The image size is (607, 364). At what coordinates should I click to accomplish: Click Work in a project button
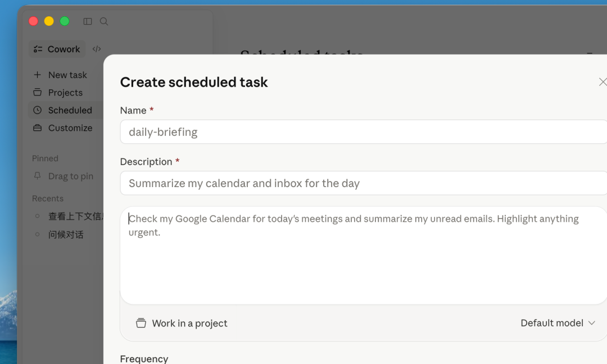(189, 323)
